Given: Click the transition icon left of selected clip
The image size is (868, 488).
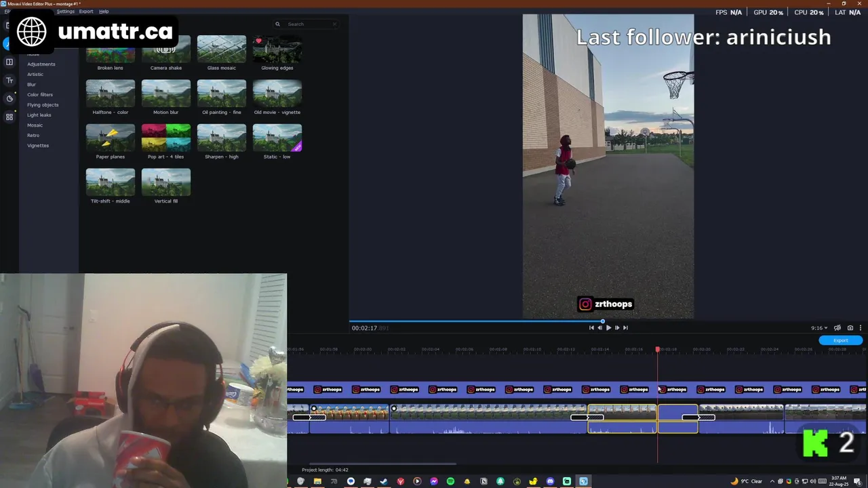Looking at the screenshot, I should 587,418.
